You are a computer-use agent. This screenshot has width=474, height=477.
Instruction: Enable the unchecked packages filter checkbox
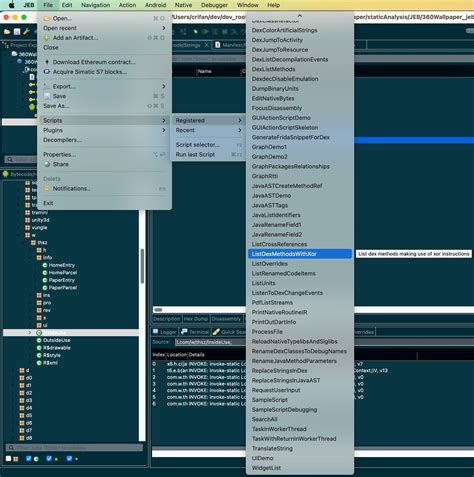point(9,459)
